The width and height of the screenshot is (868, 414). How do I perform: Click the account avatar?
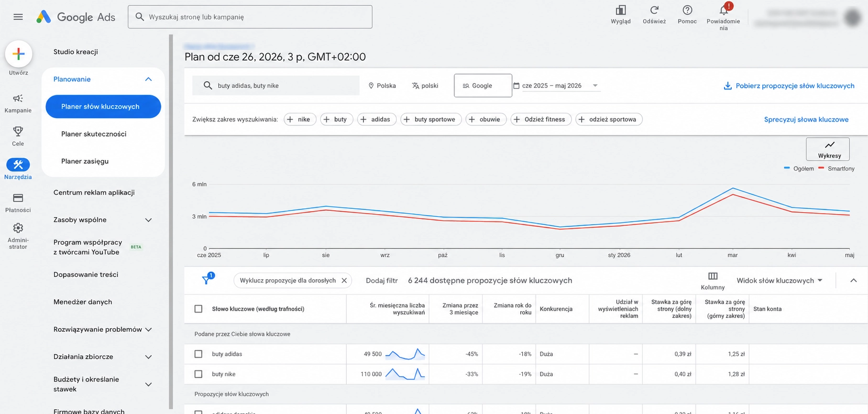click(853, 18)
